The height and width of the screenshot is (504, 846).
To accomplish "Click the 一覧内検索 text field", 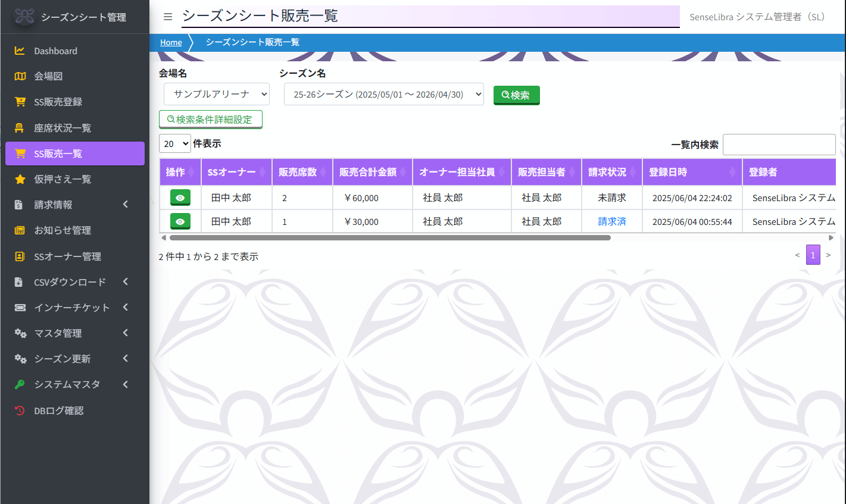I will point(779,145).
